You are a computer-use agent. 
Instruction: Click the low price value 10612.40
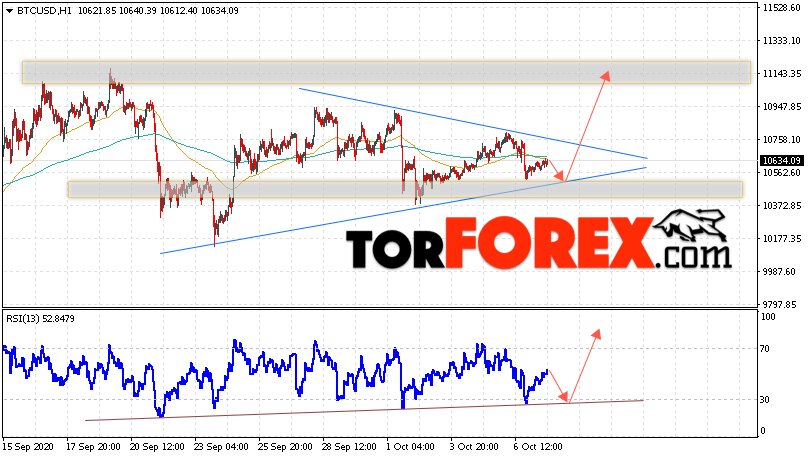pos(179,10)
